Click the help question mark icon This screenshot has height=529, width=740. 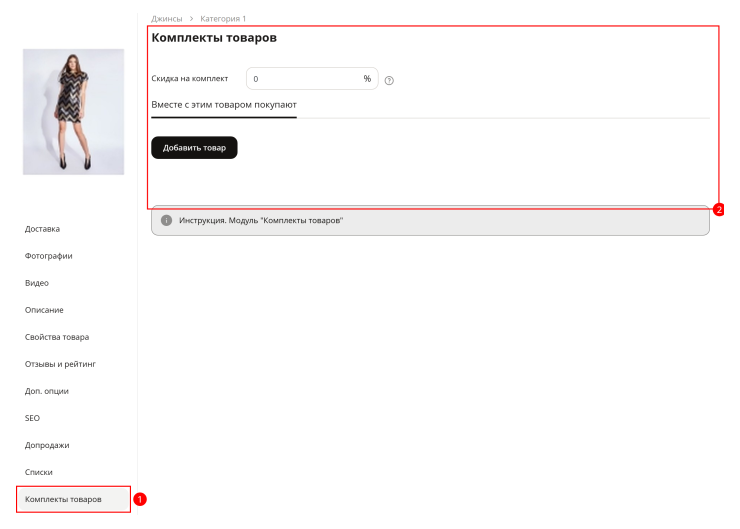pyautogui.click(x=389, y=81)
